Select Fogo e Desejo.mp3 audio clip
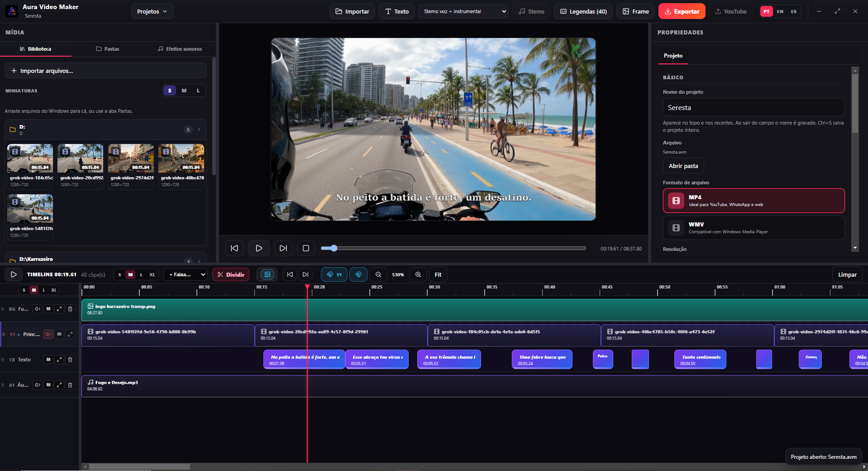868x471 pixels. click(x=474, y=386)
